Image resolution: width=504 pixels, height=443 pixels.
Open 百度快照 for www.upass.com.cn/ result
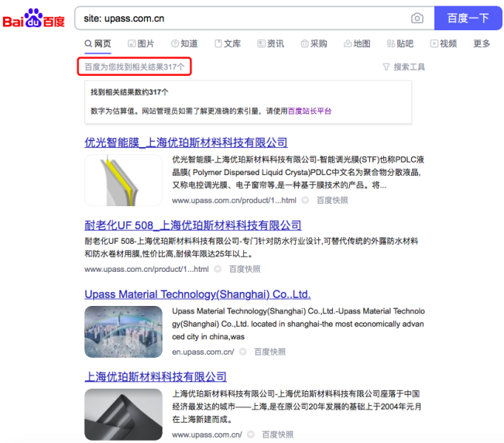tap(278, 434)
